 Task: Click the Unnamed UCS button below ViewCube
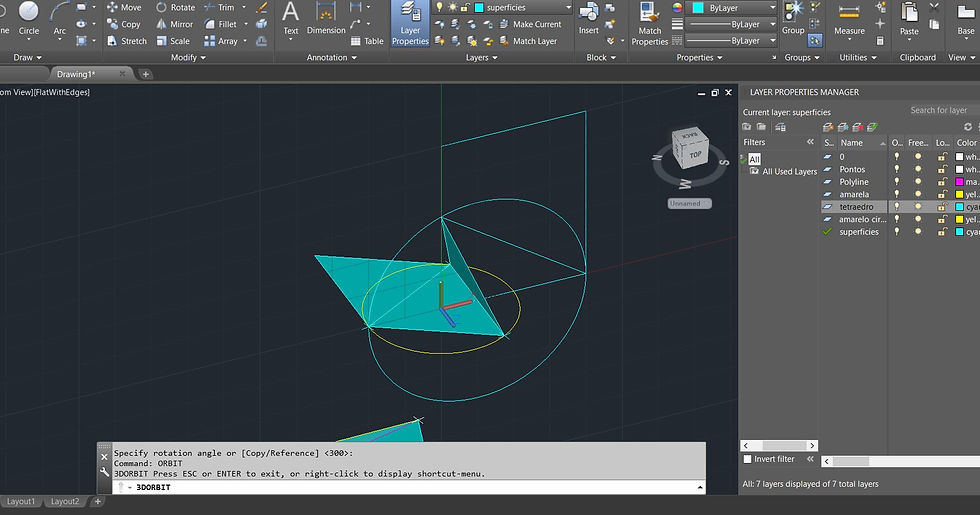tap(689, 204)
